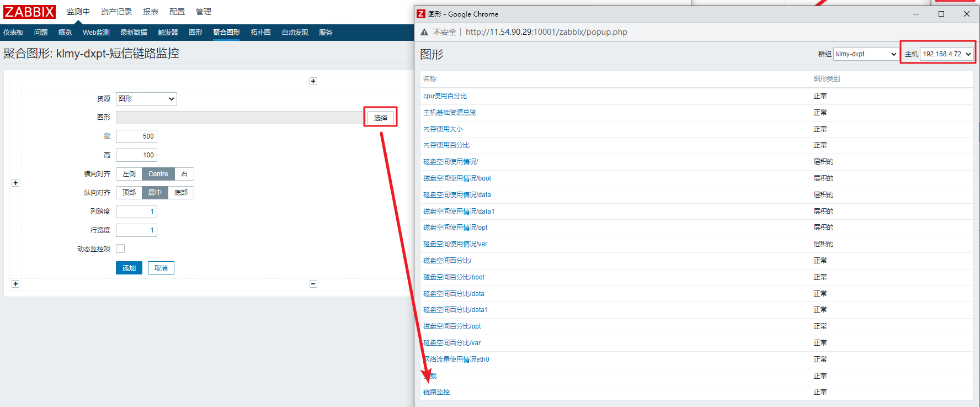Click the 宽 input field

point(136,136)
